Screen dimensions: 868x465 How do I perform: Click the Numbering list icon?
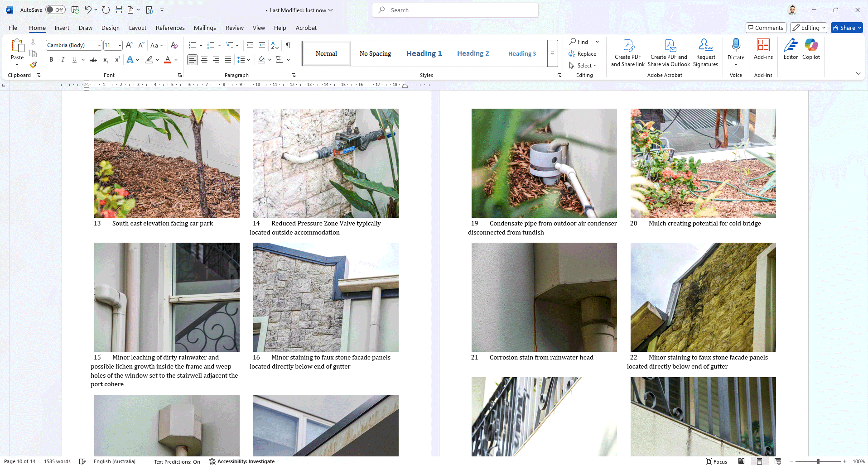211,45
